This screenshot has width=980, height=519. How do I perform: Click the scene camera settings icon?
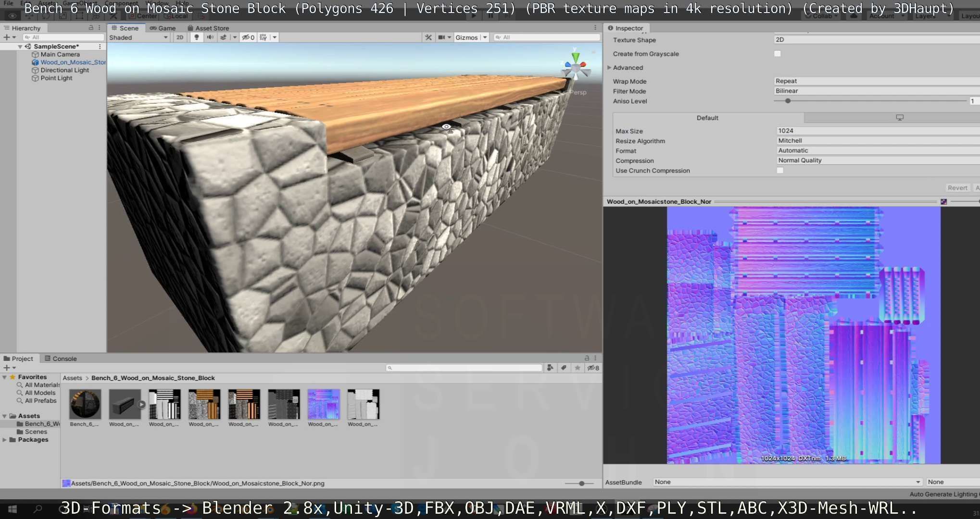[x=441, y=37]
